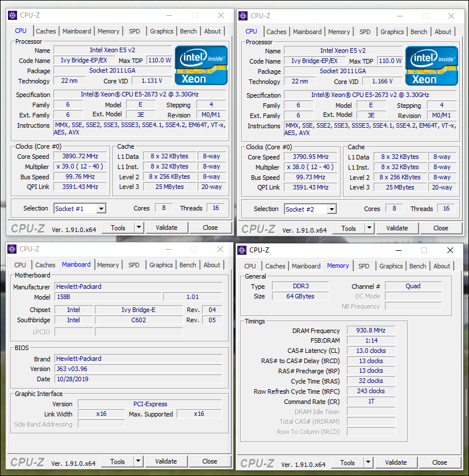This screenshot has height=476, width=469.
Task: Select the SPD tab in the Socket #2 window
Action: [x=365, y=32]
